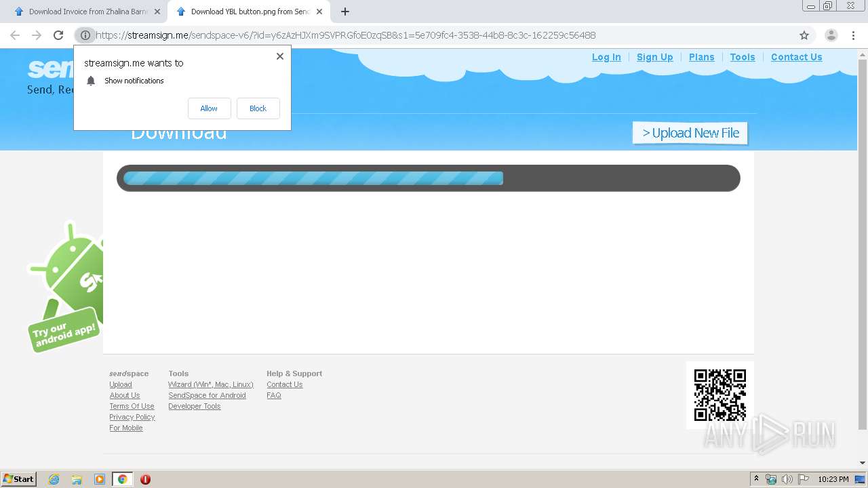Open Contact Us in header
The image size is (868, 488).
coord(796,57)
